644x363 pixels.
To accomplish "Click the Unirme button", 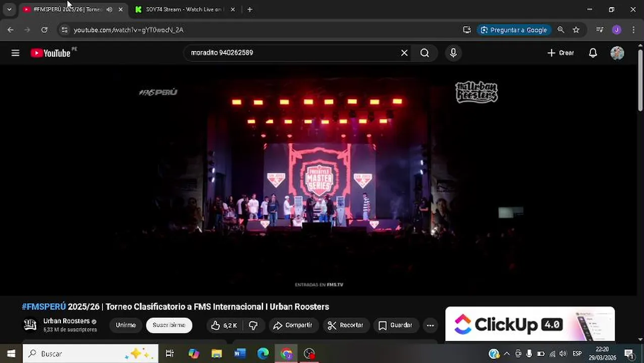I will click(x=126, y=325).
